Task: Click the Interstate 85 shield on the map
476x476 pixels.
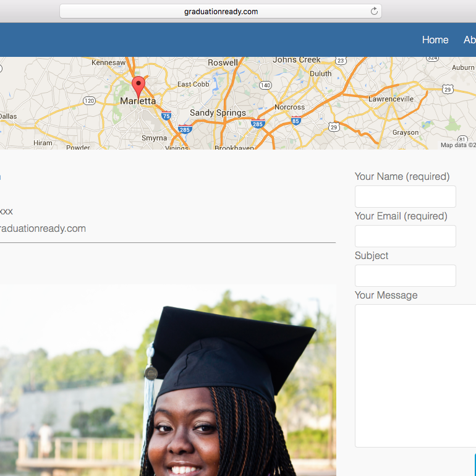Action: tap(296, 121)
